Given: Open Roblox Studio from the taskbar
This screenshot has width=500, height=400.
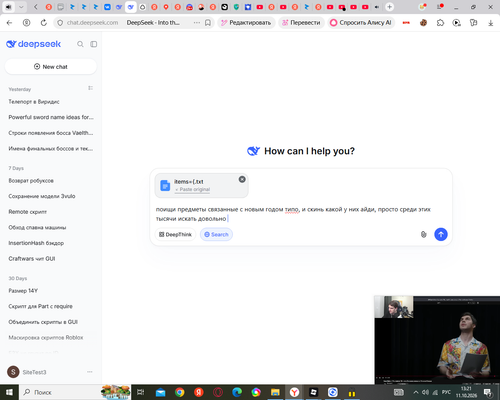Looking at the screenshot, I should pos(313,392).
